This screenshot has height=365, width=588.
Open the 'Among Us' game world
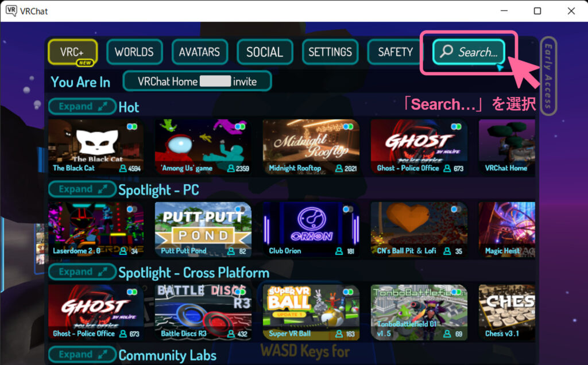pyautogui.click(x=203, y=147)
